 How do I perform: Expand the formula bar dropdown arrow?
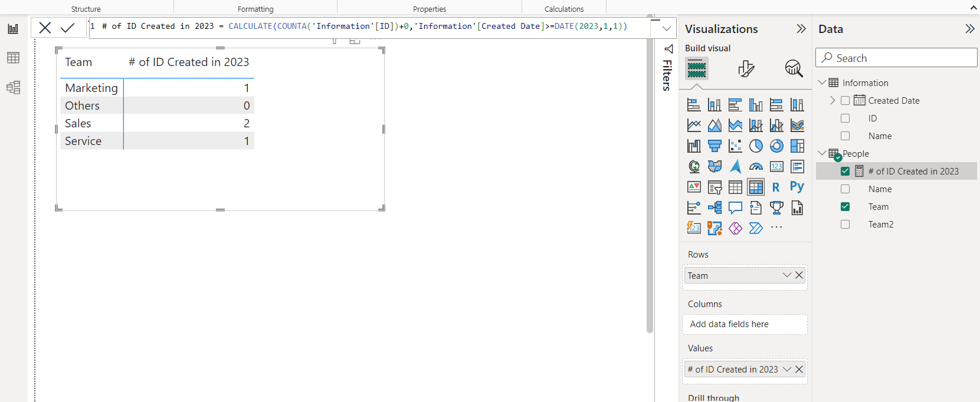click(666, 28)
